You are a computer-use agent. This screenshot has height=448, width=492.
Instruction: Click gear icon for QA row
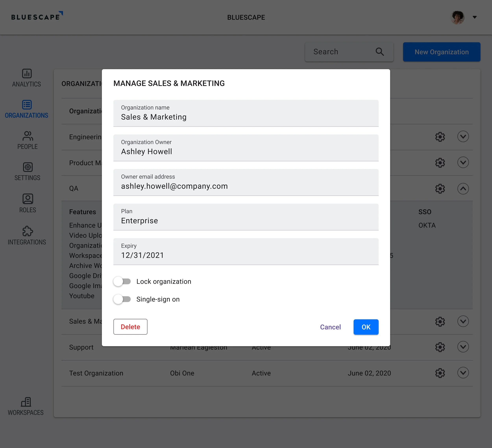pyautogui.click(x=440, y=189)
